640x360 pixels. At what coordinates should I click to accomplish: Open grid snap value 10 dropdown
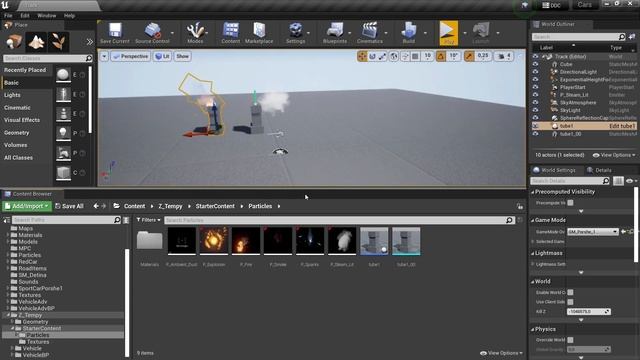(x=427, y=56)
